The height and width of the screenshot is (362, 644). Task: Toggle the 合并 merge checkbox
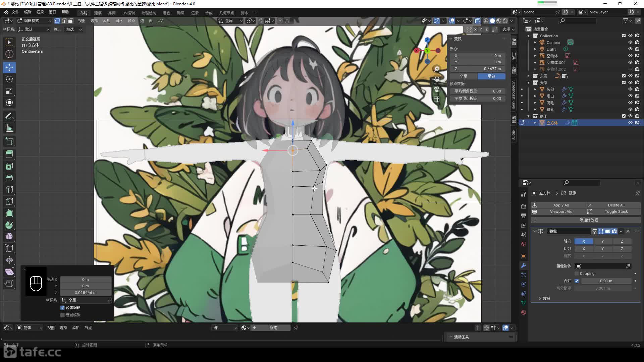[577, 281]
